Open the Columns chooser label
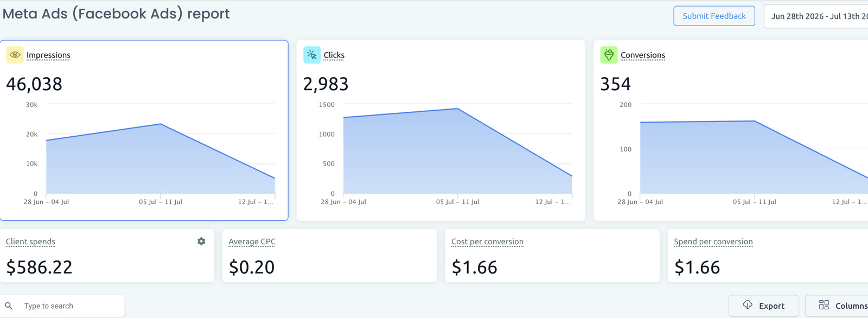The image size is (868, 318). [x=851, y=306]
